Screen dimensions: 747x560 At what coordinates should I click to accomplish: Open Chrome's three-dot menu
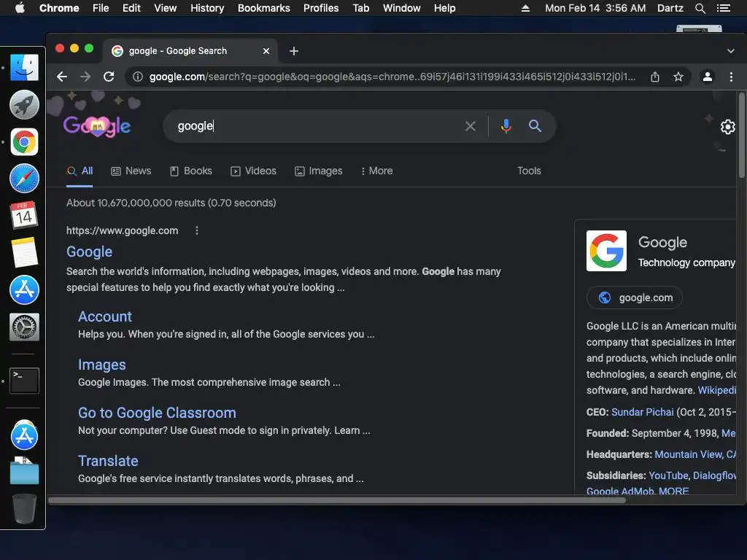click(x=731, y=77)
